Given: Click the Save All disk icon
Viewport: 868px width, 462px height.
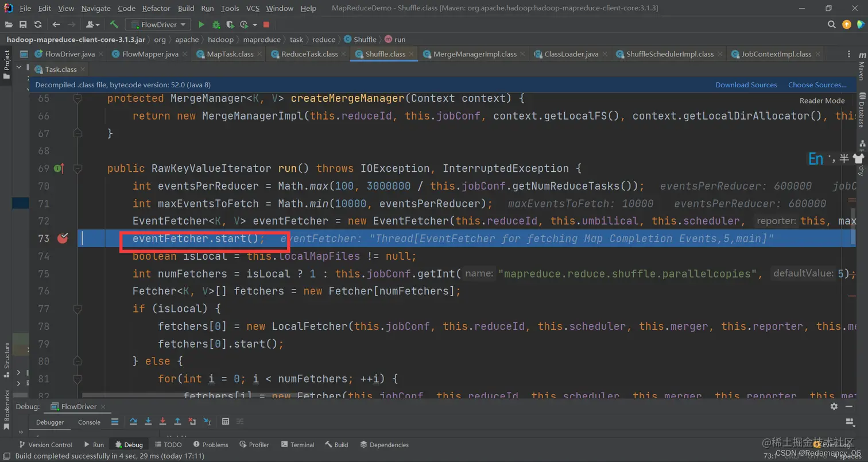Looking at the screenshot, I should (x=23, y=25).
